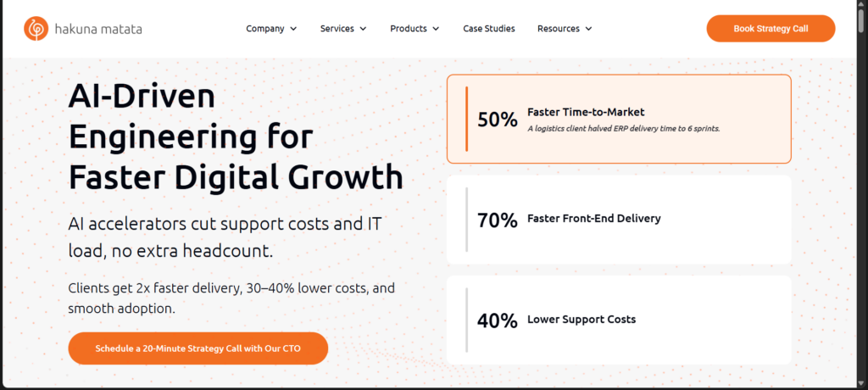868x390 pixels.
Task: Click the orange accent bar beside 50%
Action: (466, 119)
